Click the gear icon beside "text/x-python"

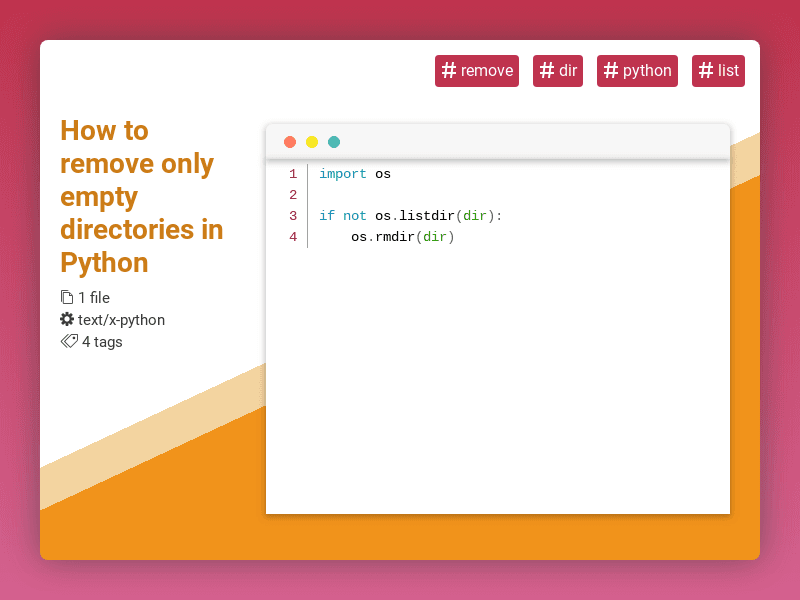tap(67, 320)
